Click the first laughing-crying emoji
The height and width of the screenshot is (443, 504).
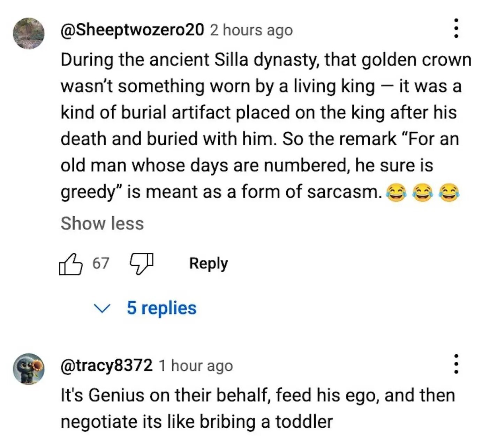click(396, 193)
